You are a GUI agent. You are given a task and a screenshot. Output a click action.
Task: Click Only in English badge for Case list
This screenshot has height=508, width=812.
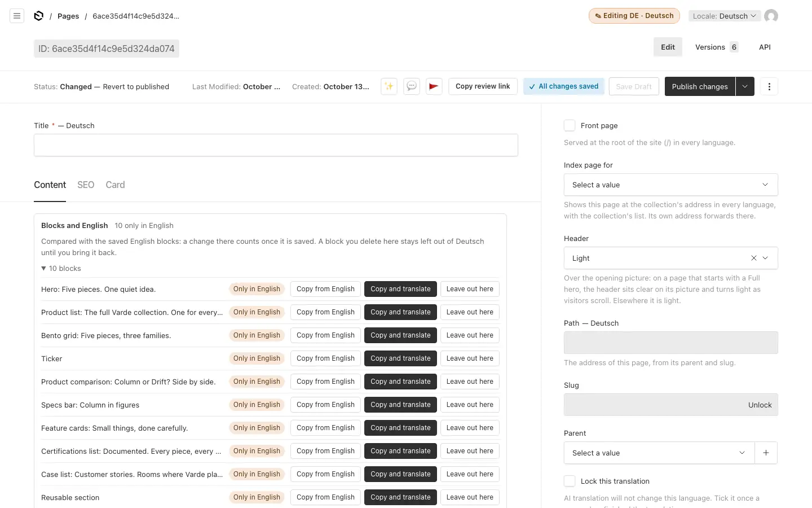pos(257,474)
